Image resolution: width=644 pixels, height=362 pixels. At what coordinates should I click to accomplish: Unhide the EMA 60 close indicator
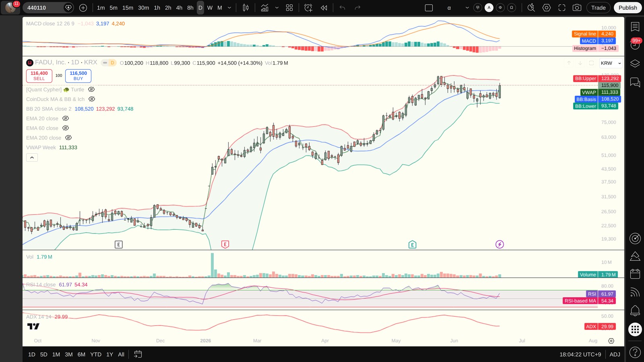point(66,128)
